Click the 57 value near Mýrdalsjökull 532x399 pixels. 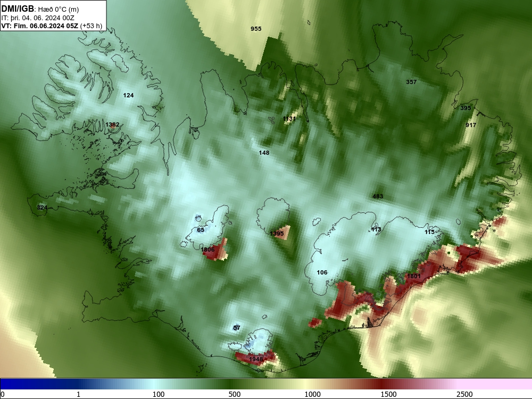click(237, 327)
